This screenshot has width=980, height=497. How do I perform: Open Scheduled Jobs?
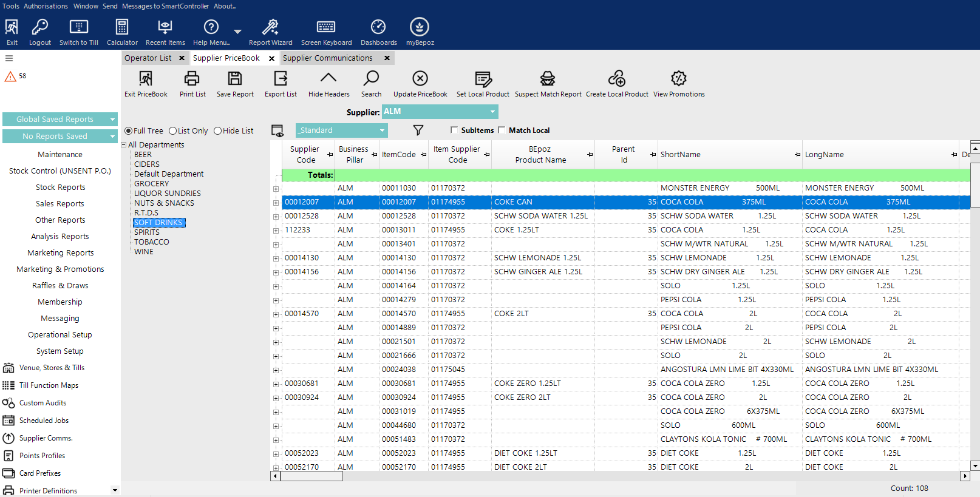pyautogui.click(x=44, y=421)
